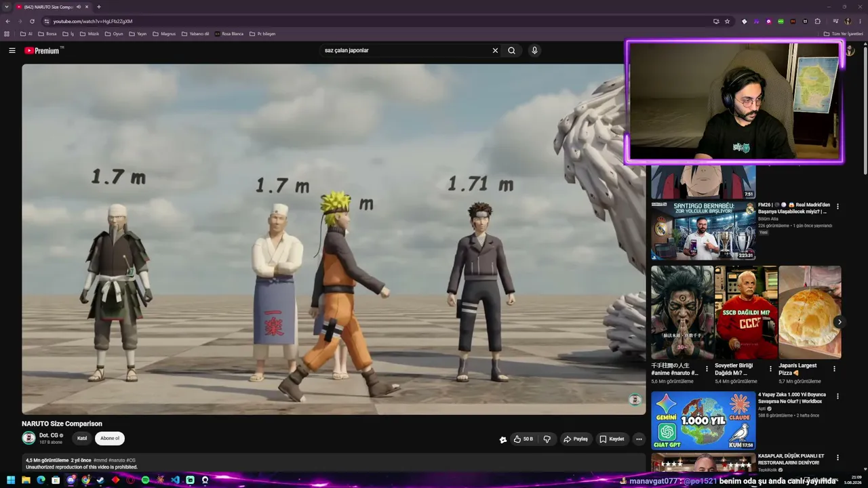Open the Yayın bookmark folder
Screen dimensions: 868x488
138,34
